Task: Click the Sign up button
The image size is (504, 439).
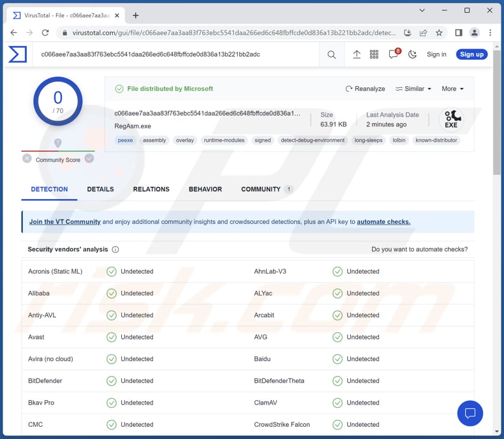Action: (471, 54)
